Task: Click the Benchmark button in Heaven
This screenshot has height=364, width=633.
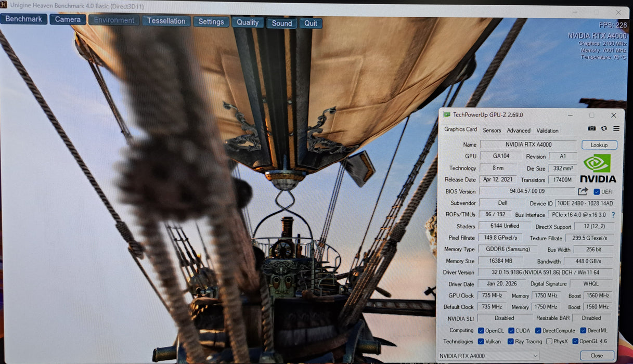Action: [x=23, y=19]
